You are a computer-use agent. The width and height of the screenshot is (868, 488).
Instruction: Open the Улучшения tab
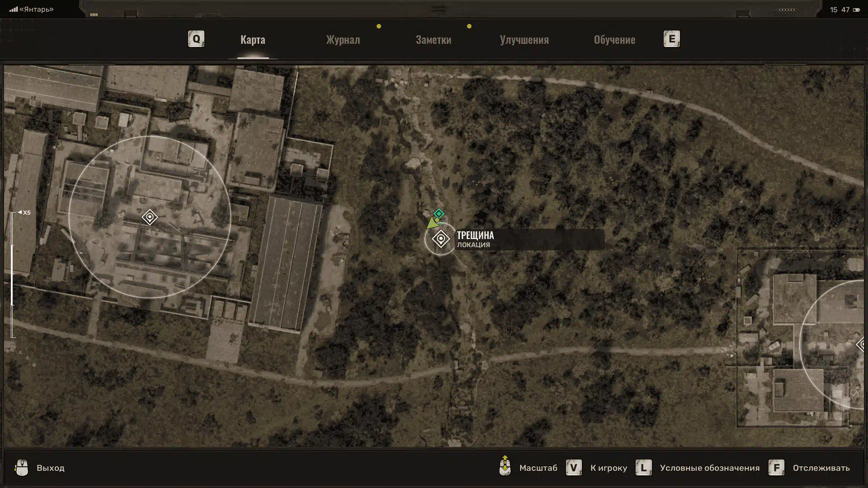coord(524,40)
